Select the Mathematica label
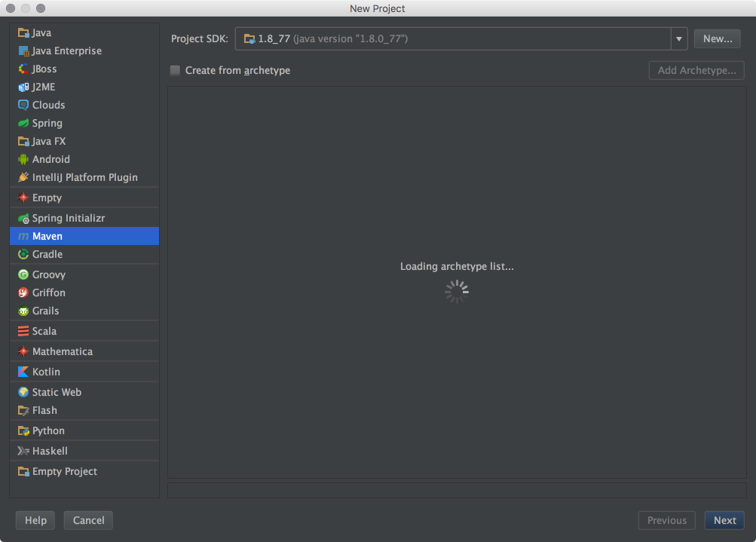Image resolution: width=756 pixels, height=542 pixels. [63, 351]
